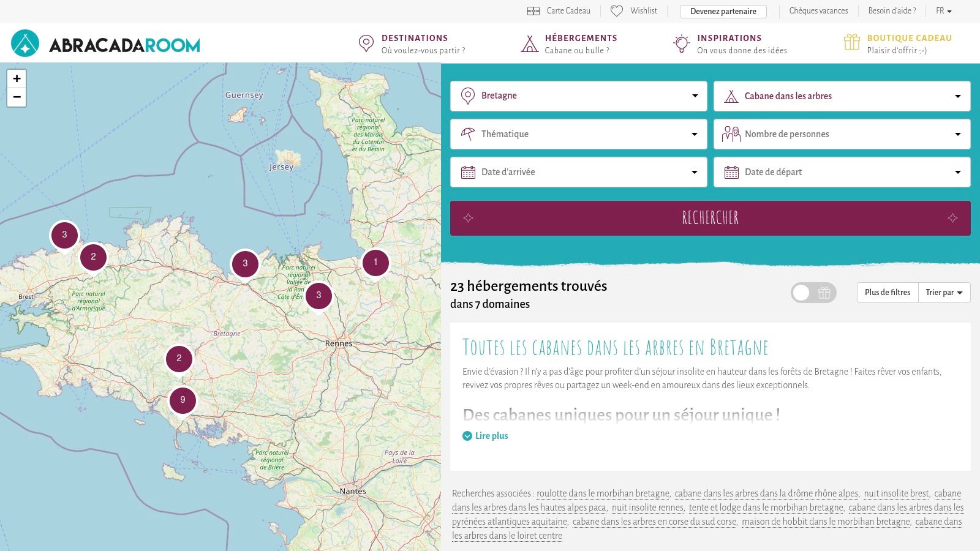Click the Wishlist heart icon
The width and height of the screenshot is (980, 551).
[617, 11]
